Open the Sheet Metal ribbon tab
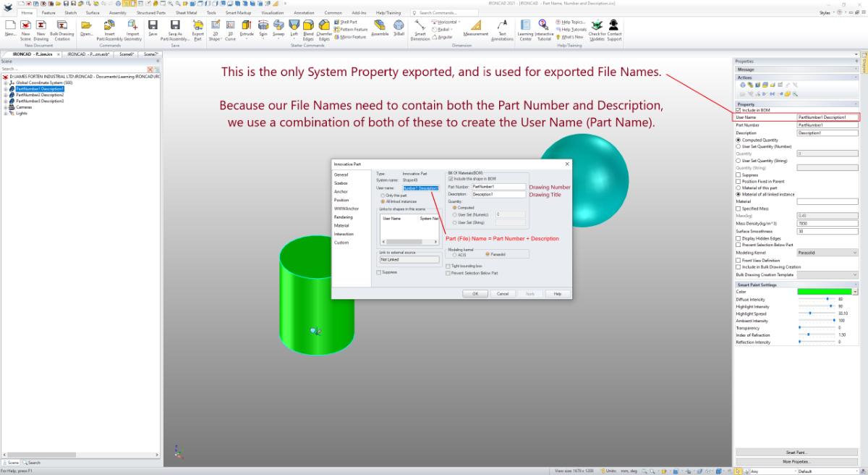Screen dimensions: 868x475 (186, 13)
